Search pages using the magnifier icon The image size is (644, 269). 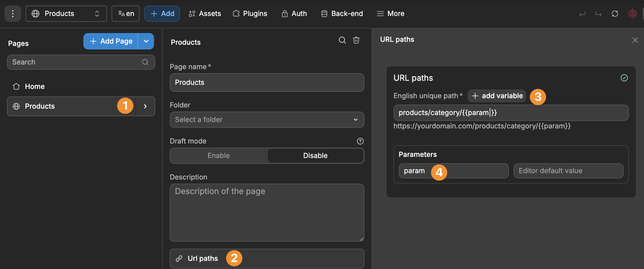342,40
